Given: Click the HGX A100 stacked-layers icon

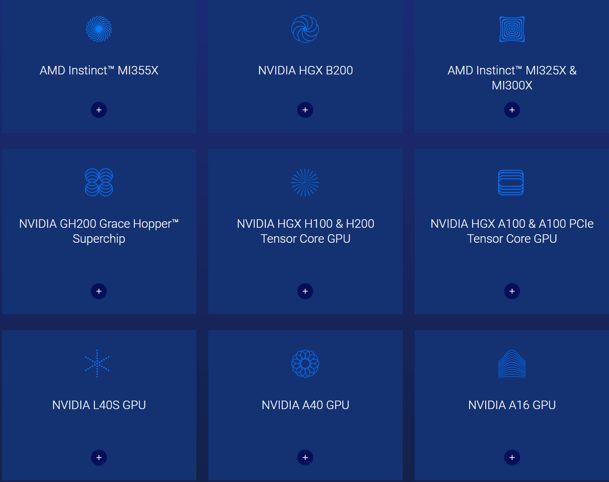Looking at the screenshot, I should 511,182.
